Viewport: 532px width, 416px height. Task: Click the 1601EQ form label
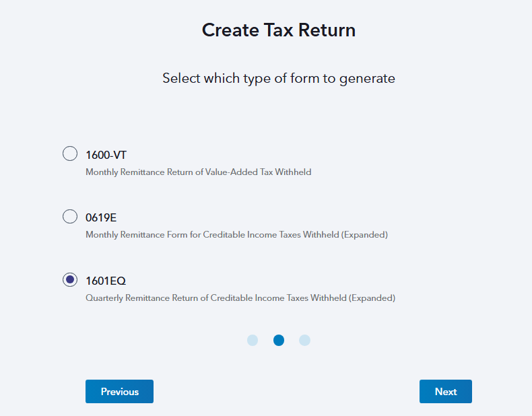click(x=106, y=280)
